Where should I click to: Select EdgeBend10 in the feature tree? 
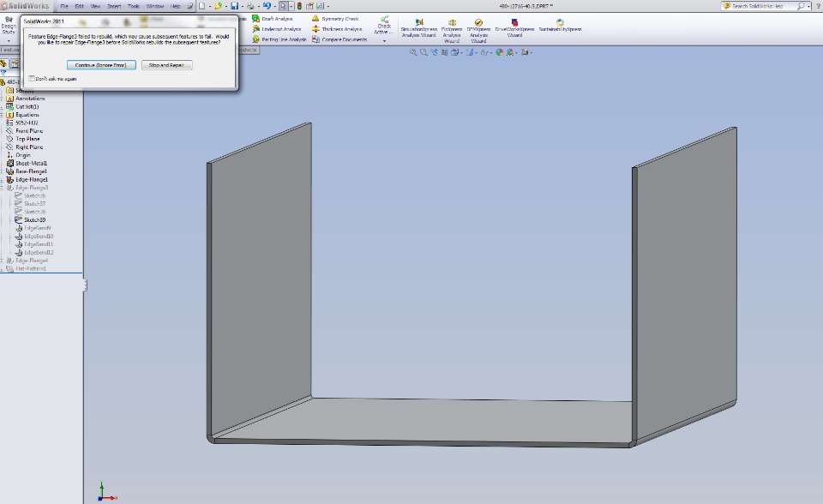tap(39, 237)
